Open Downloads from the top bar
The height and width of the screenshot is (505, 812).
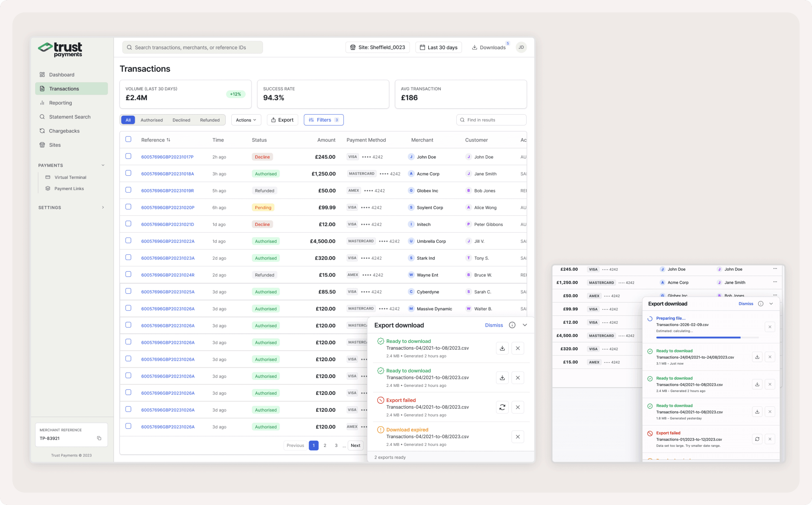point(489,47)
